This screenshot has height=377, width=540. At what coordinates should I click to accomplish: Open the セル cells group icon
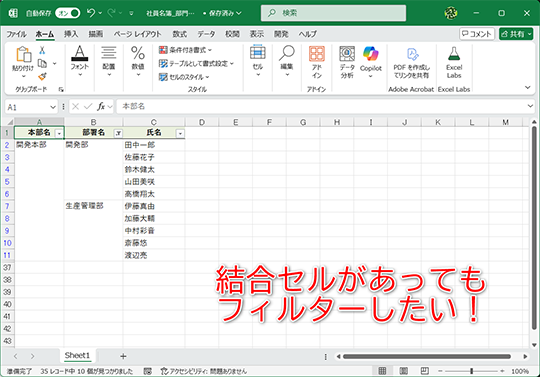click(x=258, y=53)
